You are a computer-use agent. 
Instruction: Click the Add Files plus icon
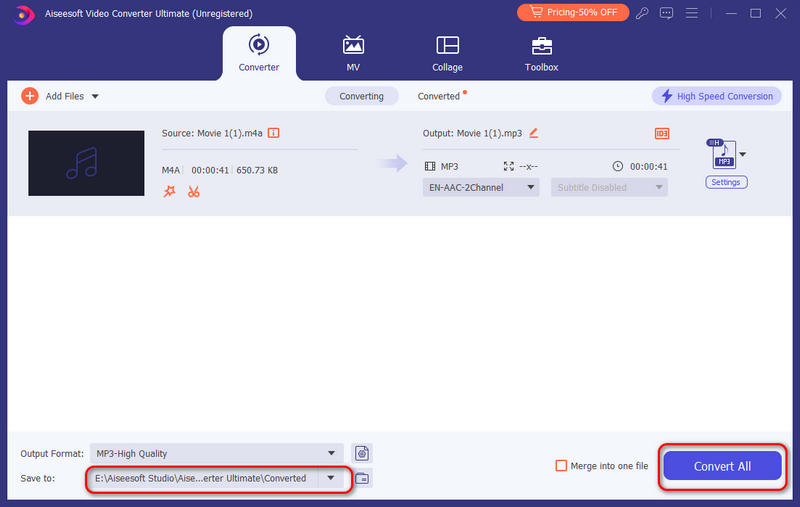click(x=30, y=96)
